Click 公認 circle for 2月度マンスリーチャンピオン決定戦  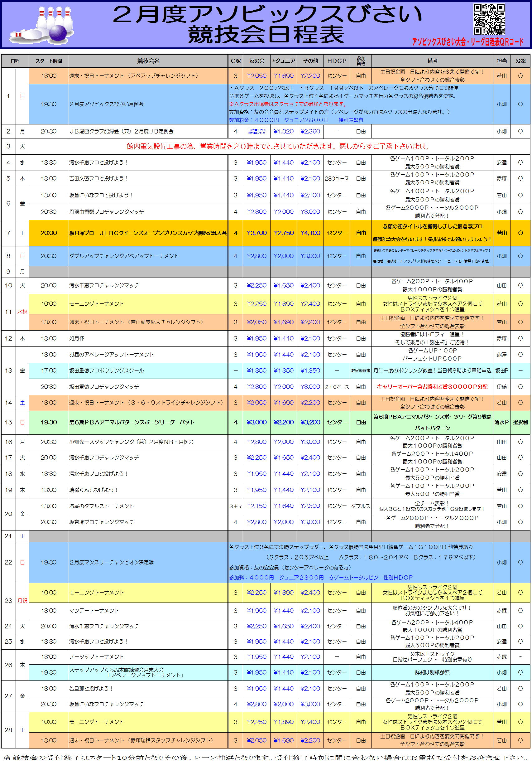520,562
